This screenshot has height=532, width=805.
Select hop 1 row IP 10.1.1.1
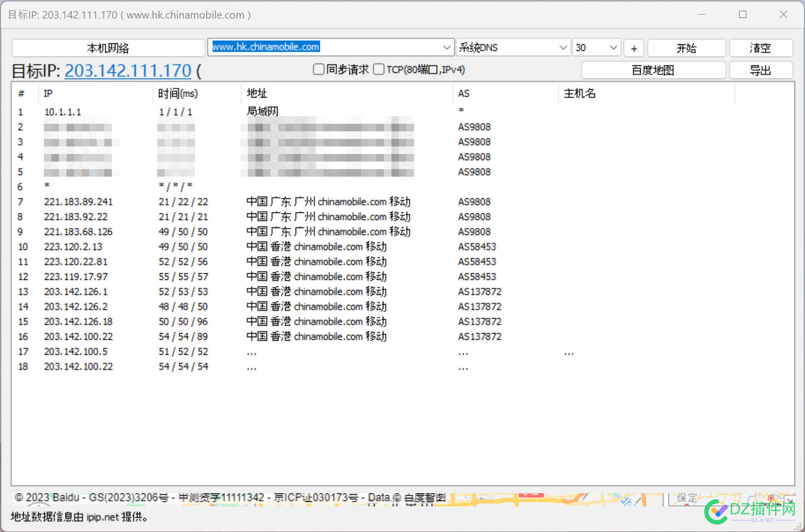tap(62, 112)
